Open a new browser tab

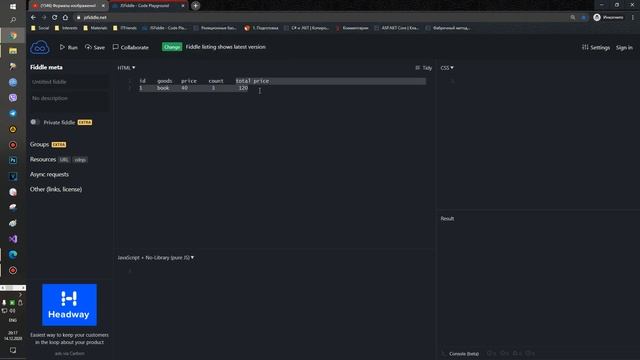(196, 6)
